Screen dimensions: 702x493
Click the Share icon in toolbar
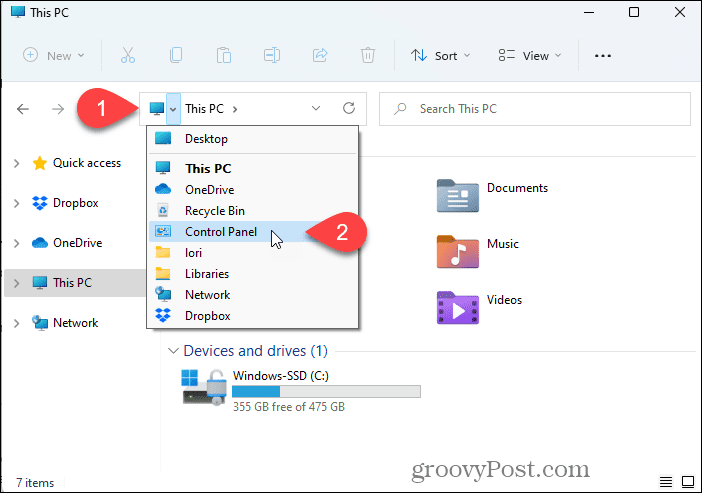(x=320, y=56)
